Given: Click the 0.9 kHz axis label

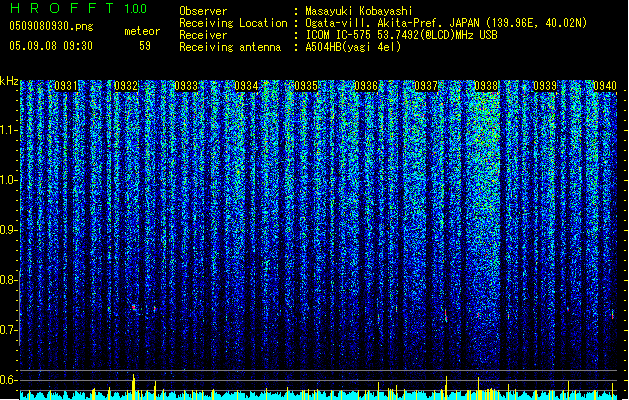Looking at the screenshot, I should [9, 230].
